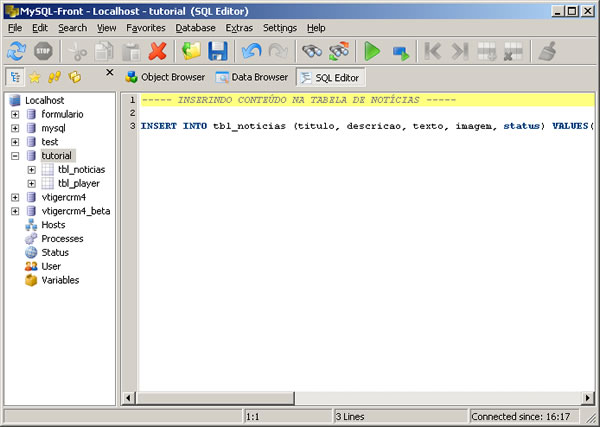Click the grayed Redo arrow
This screenshot has width=600, height=427.
pos(278,51)
